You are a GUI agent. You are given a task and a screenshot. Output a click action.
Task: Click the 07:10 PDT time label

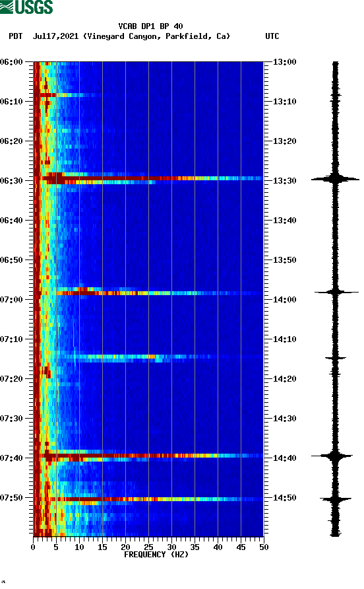pos(12,339)
